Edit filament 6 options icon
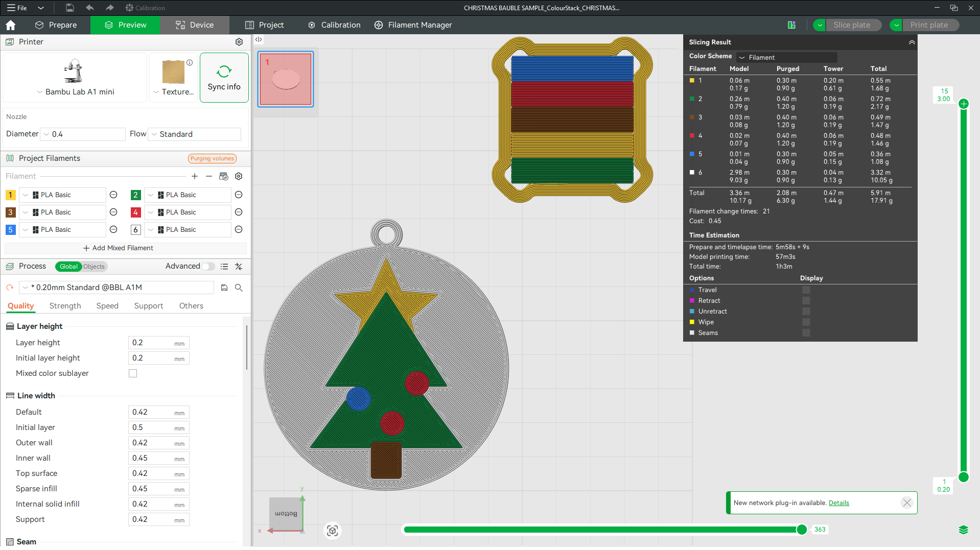Viewport: 980px width, 550px height. [239, 230]
